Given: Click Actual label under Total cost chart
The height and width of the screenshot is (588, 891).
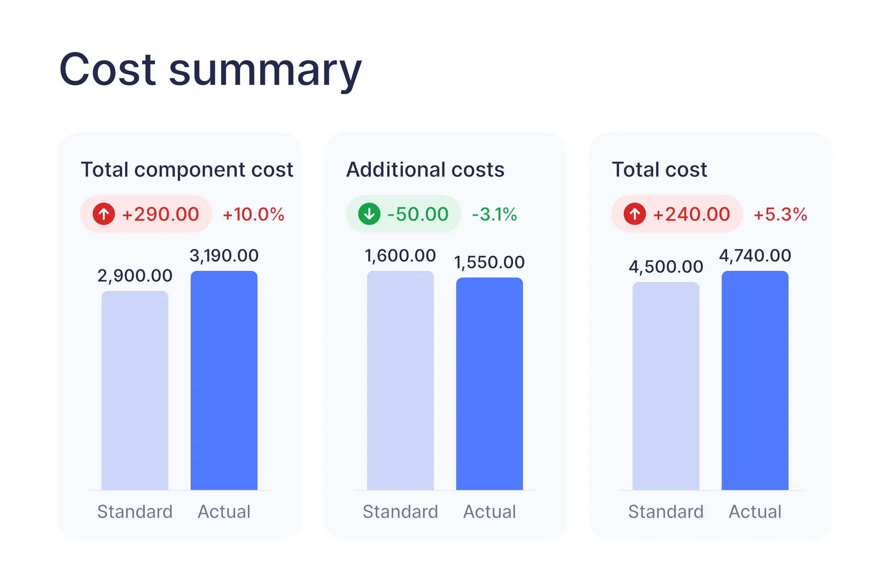Looking at the screenshot, I should (x=755, y=512).
